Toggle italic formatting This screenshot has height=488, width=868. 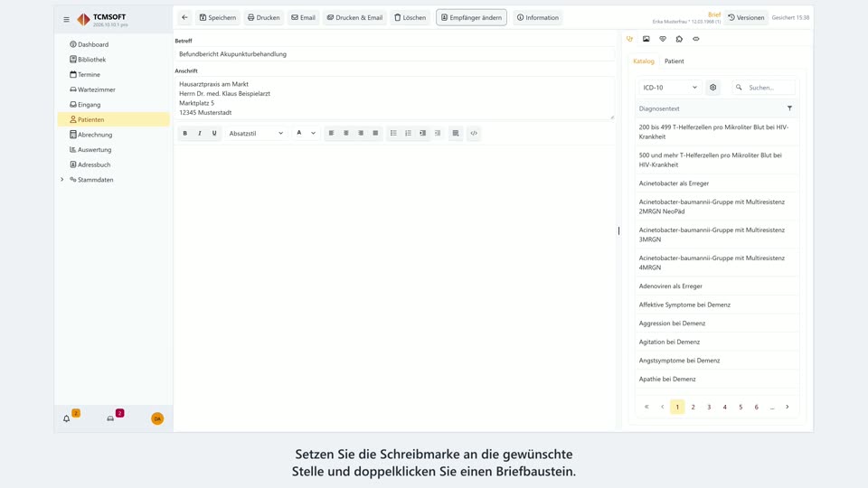pyautogui.click(x=200, y=134)
